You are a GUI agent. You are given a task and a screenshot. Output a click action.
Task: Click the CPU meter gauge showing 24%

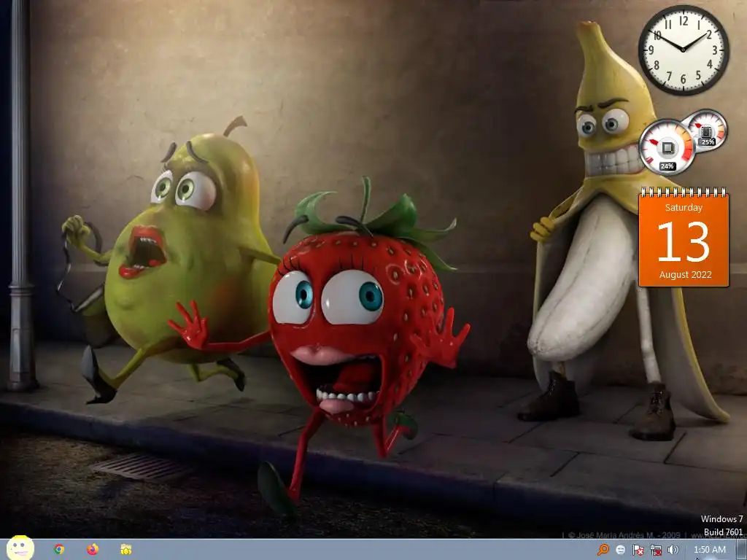point(667,147)
